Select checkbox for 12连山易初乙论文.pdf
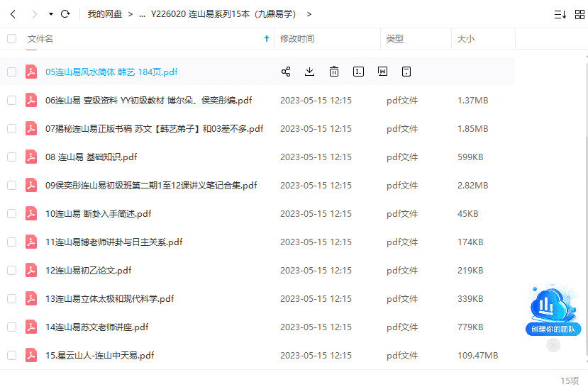This screenshot has width=588, height=389. (x=11, y=271)
